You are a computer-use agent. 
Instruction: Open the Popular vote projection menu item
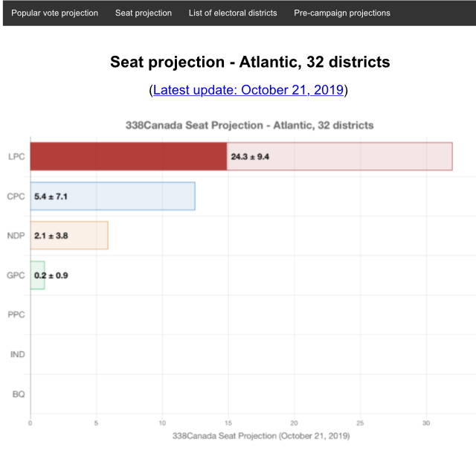pyautogui.click(x=54, y=13)
